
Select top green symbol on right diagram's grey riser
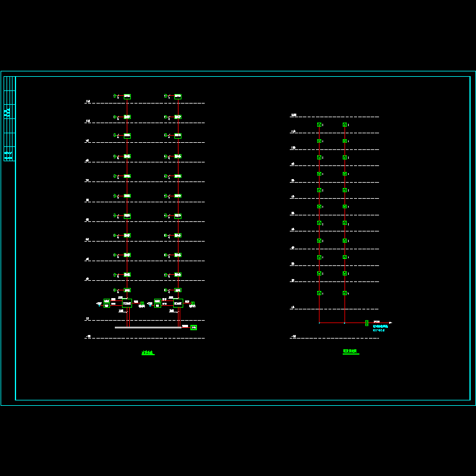(x=345, y=125)
